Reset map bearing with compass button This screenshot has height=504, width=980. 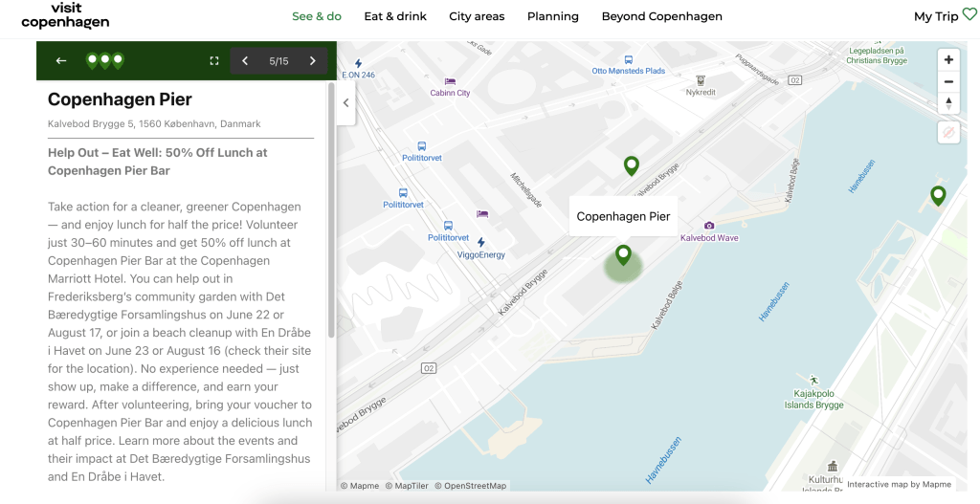point(948,103)
